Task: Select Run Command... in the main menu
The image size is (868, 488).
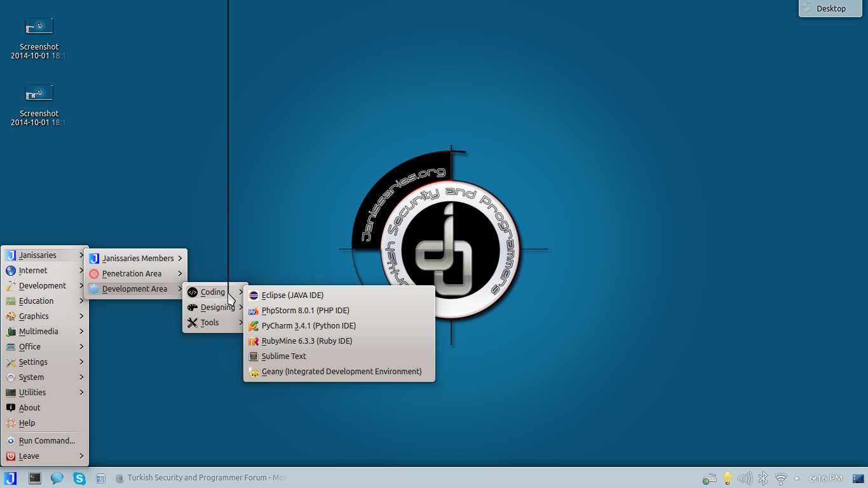Action: pyautogui.click(x=45, y=441)
